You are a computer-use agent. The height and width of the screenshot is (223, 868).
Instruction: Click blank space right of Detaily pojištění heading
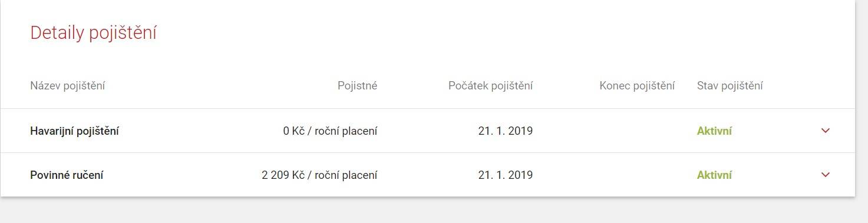point(501,34)
